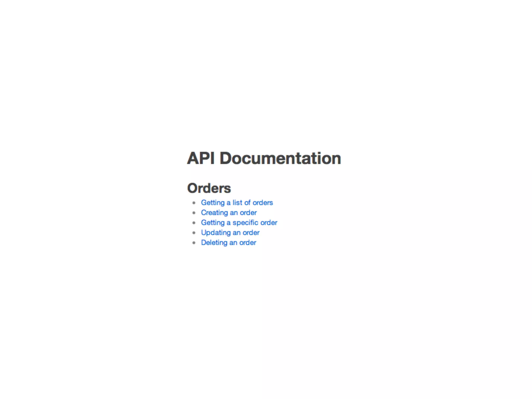Go to the "Updating an order" link

pos(230,232)
